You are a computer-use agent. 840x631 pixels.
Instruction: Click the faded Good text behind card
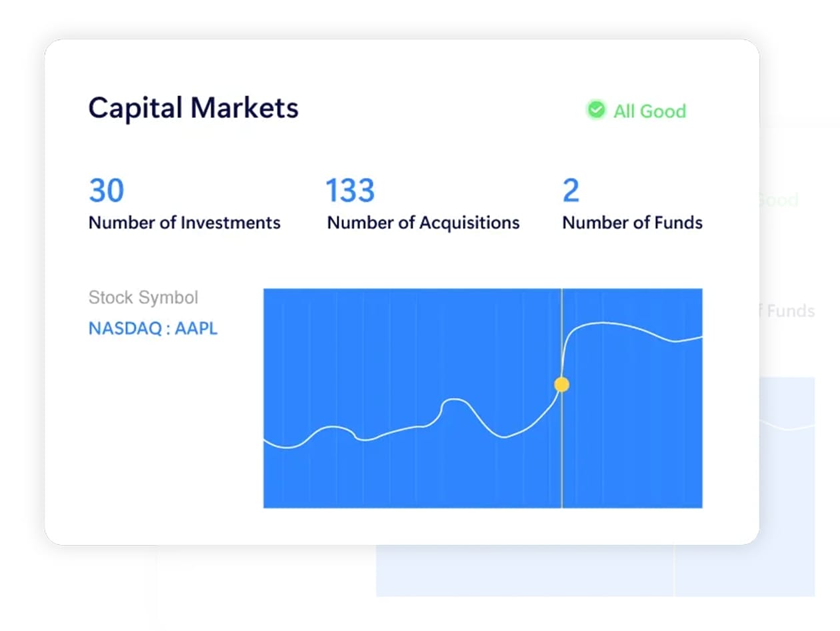(779, 199)
